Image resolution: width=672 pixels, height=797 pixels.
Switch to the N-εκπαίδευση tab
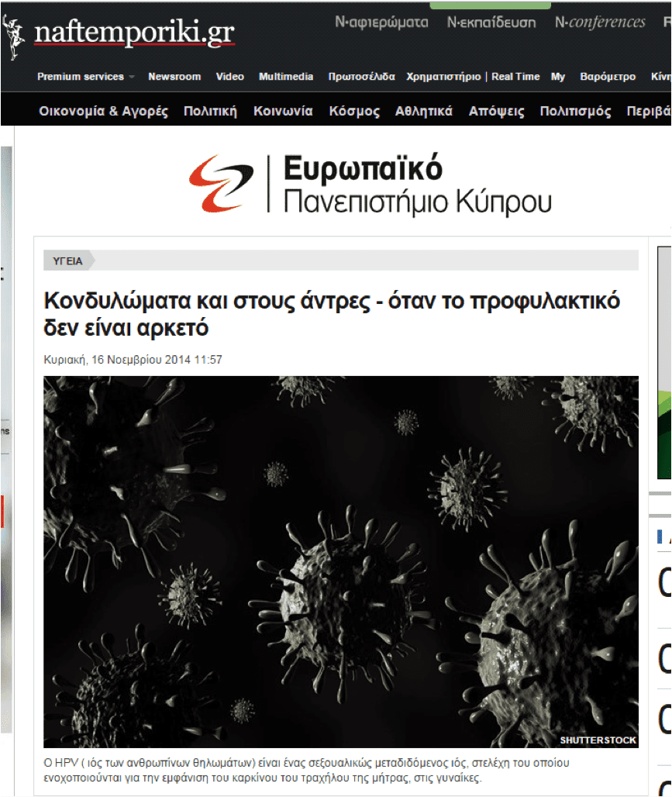pos(491,22)
